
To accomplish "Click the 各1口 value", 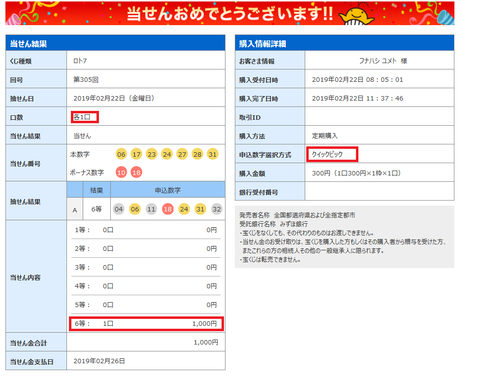I will [x=82, y=117].
